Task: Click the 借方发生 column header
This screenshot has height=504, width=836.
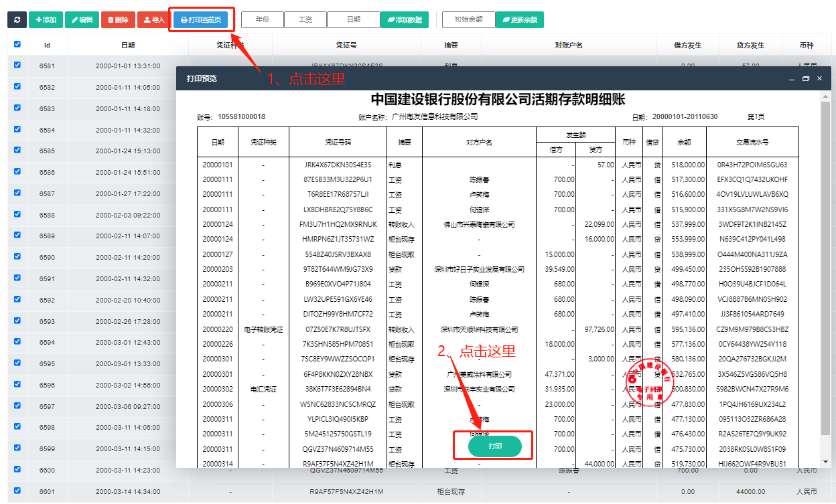Action: click(x=687, y=46)
